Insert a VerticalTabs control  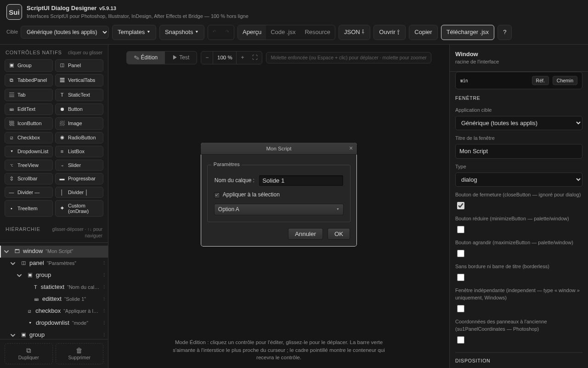79,80
